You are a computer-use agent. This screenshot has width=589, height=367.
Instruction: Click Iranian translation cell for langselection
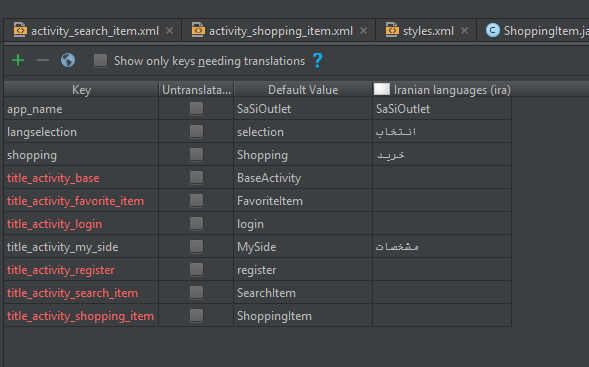[x=442, y=132]
